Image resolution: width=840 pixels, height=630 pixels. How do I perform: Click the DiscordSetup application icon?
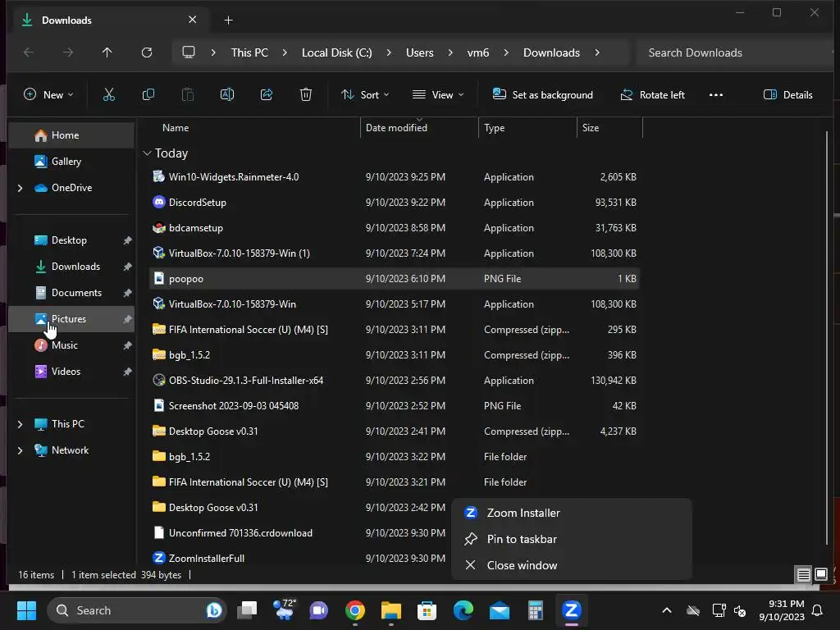pyautogui.click(x=158, y=202)
